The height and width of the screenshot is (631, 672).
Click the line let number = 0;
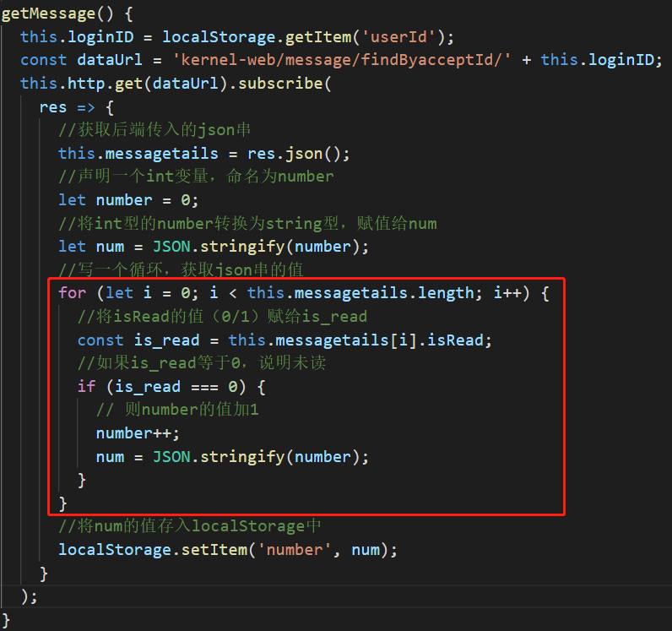pyautogui.click(x=128, y=200)
